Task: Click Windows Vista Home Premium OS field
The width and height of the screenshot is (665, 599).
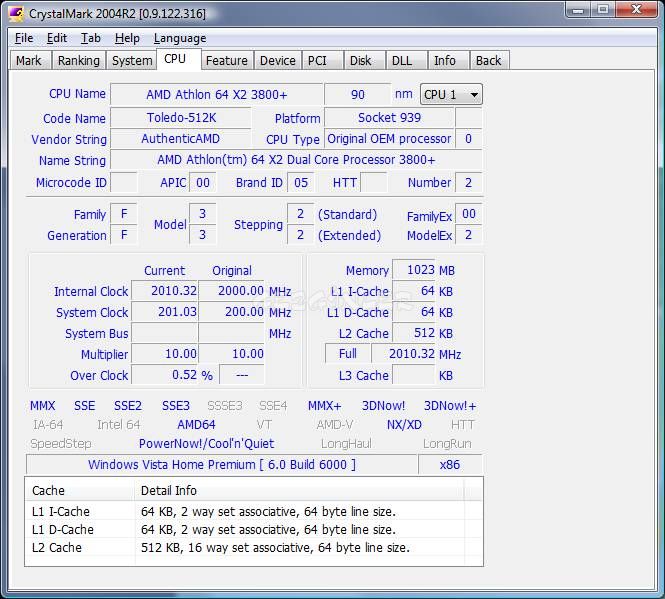Action: click(x=222, y=465)
